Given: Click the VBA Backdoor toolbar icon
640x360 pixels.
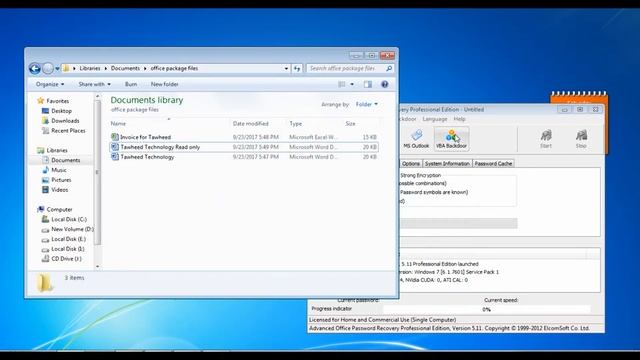Looking at the screenshot, I should click(x=451, y=139).
